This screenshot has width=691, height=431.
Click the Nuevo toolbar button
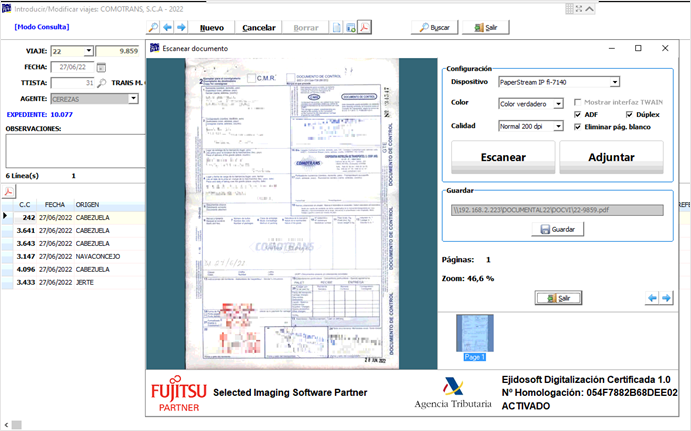pos(212,27)
